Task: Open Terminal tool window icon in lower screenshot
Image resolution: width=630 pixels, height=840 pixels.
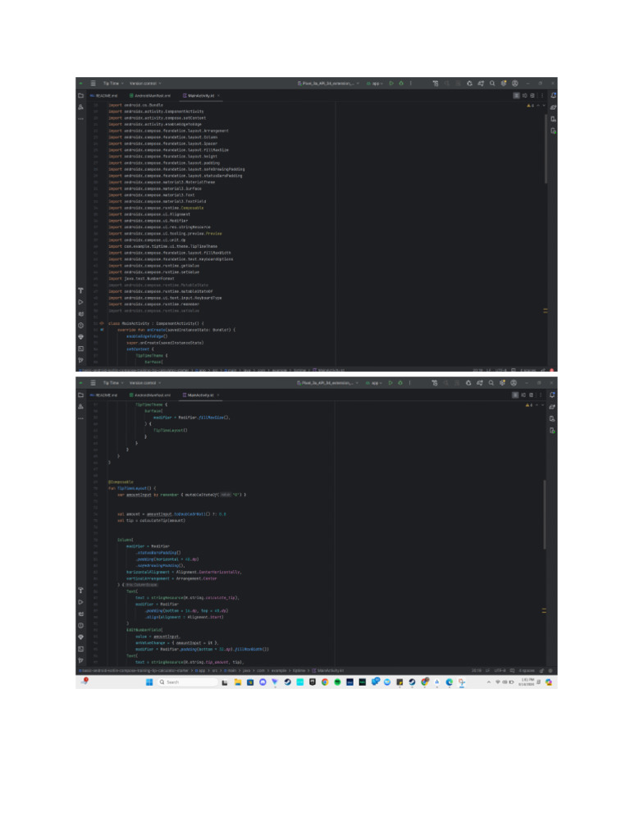Action: (x=81, y=648)
